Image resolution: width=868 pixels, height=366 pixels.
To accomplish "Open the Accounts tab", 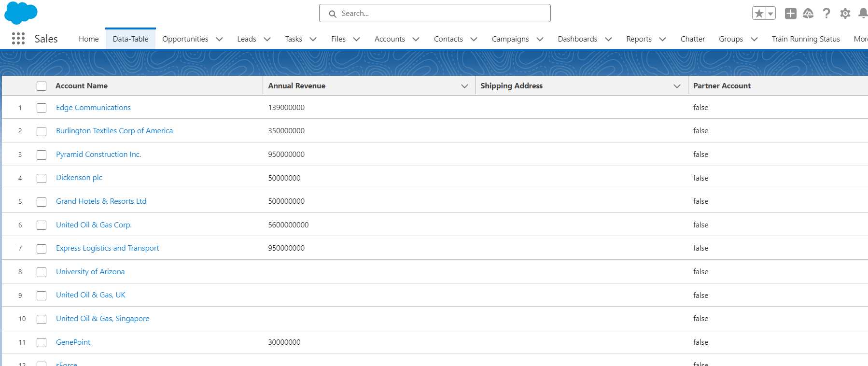I will (x=390, y=39).
